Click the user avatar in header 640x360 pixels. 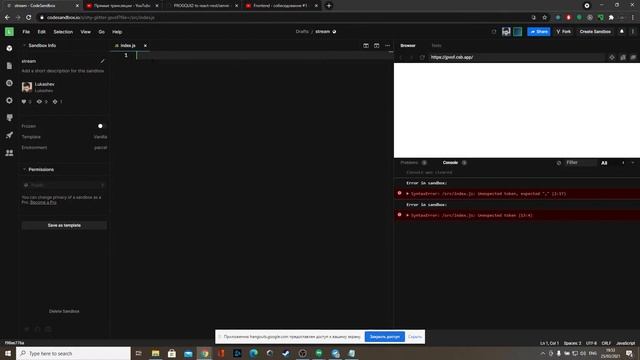(506, 31)
